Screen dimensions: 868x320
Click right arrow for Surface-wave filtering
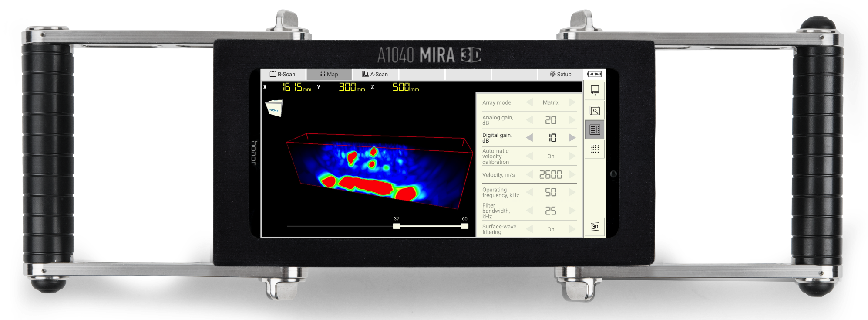[x=572, y=229]
